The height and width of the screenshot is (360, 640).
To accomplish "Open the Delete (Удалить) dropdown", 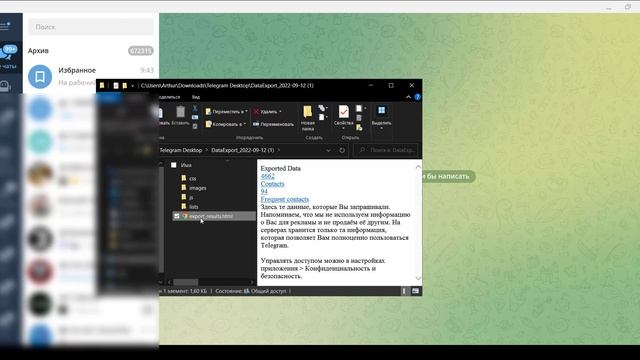I will pos(268,111).
